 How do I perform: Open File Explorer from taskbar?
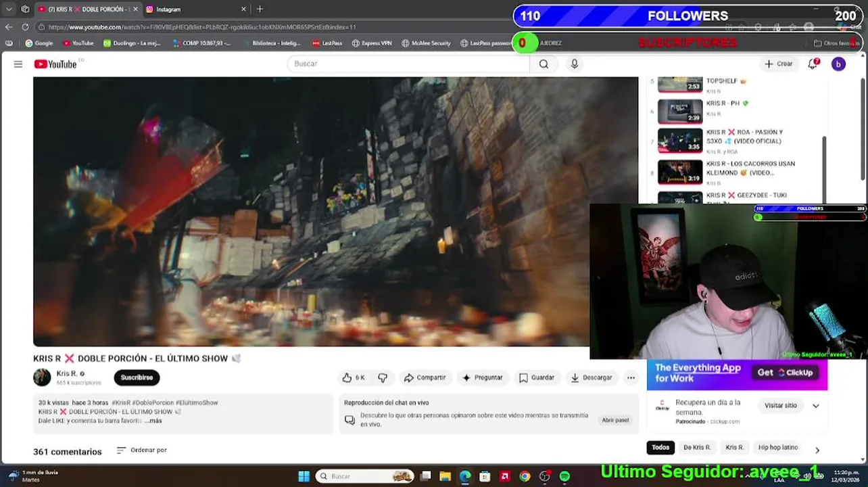click(x=445, y=476)
